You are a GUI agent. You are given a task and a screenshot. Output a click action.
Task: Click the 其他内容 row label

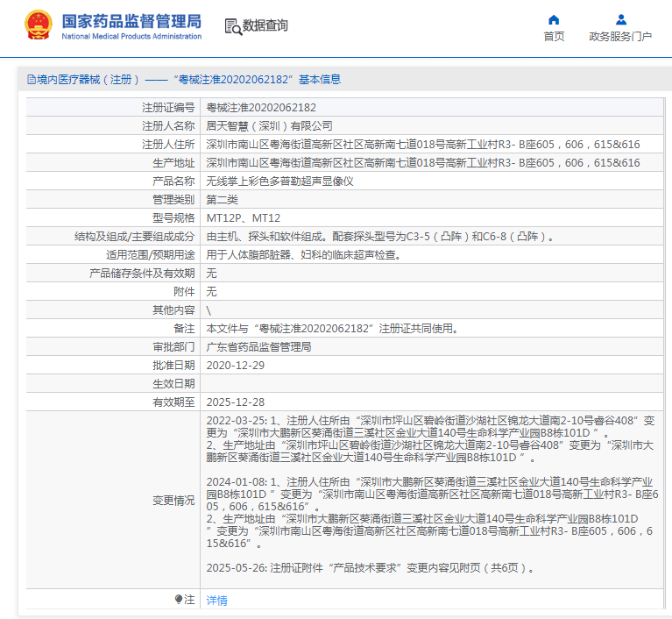[x=173, y=309]
